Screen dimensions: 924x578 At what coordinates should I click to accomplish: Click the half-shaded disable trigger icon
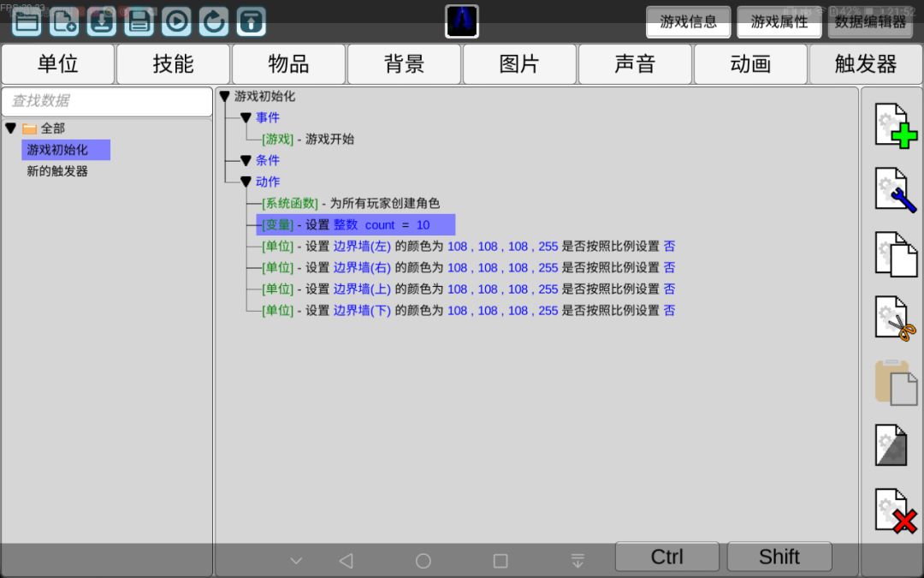click(x=891, y=445)
